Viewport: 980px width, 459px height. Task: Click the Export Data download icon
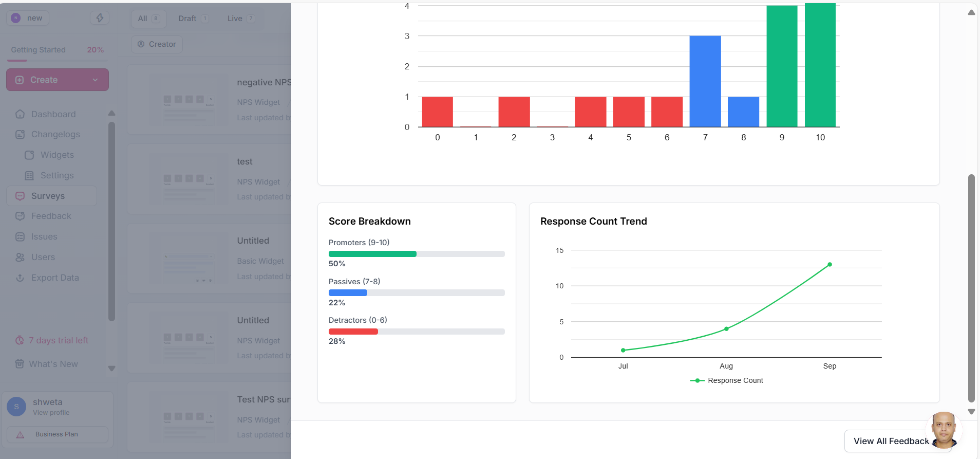(20, 278)
